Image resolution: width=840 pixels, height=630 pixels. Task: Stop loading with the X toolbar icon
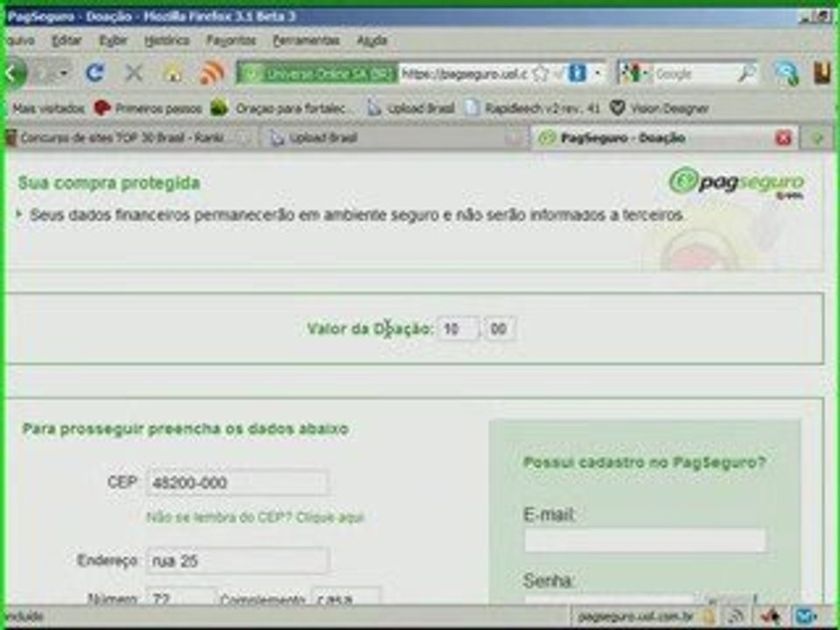pos(134,73)
